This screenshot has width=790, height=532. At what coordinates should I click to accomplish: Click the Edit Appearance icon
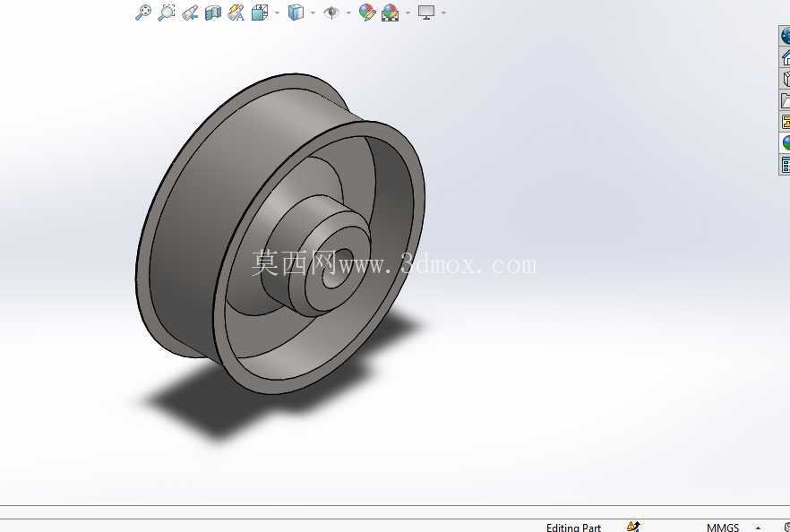coord(367,13)
